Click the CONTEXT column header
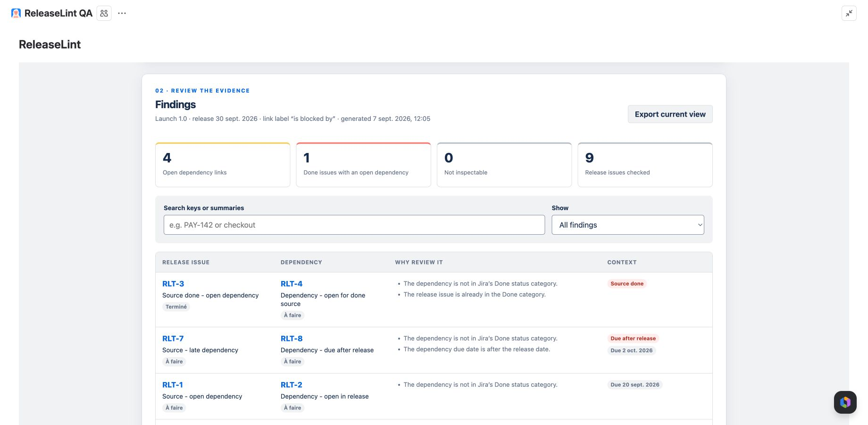This screenshot has height=425, width=868. tap(622, 262)
